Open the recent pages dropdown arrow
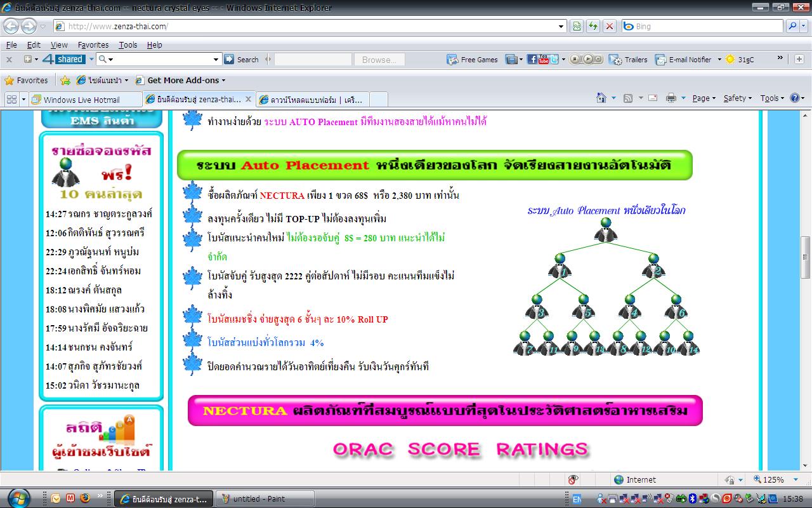 [x=43, y=27]
